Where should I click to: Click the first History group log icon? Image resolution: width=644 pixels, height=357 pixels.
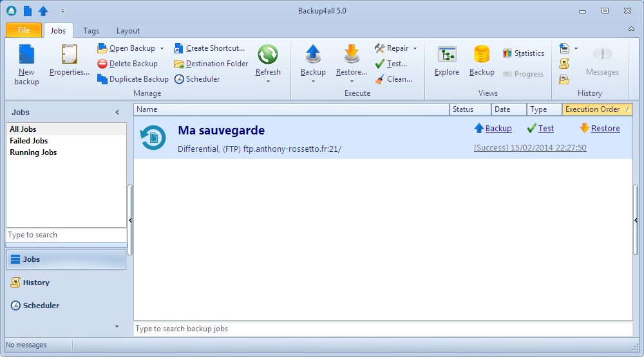(x=564, y=48)
